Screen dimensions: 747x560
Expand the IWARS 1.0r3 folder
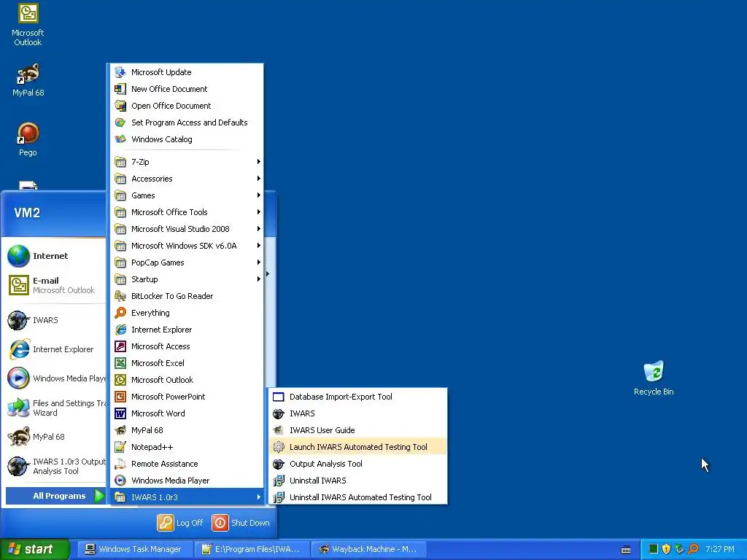click(187, 497)
